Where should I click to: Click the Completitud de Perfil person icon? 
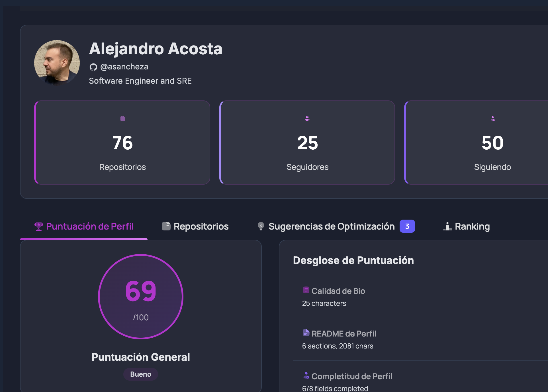(x=306, y=376)
